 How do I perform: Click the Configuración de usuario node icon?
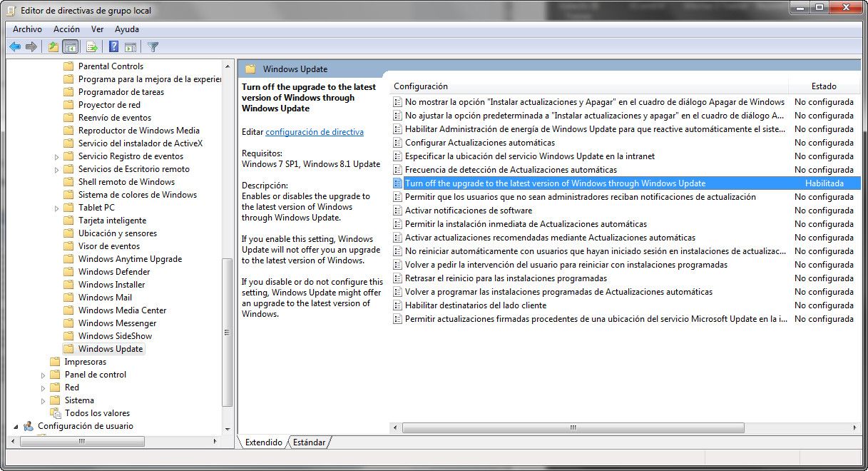(29, 426)
